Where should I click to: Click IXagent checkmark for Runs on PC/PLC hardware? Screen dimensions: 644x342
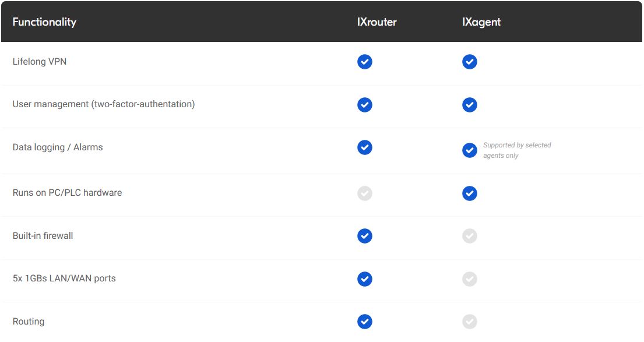[469, 193]
